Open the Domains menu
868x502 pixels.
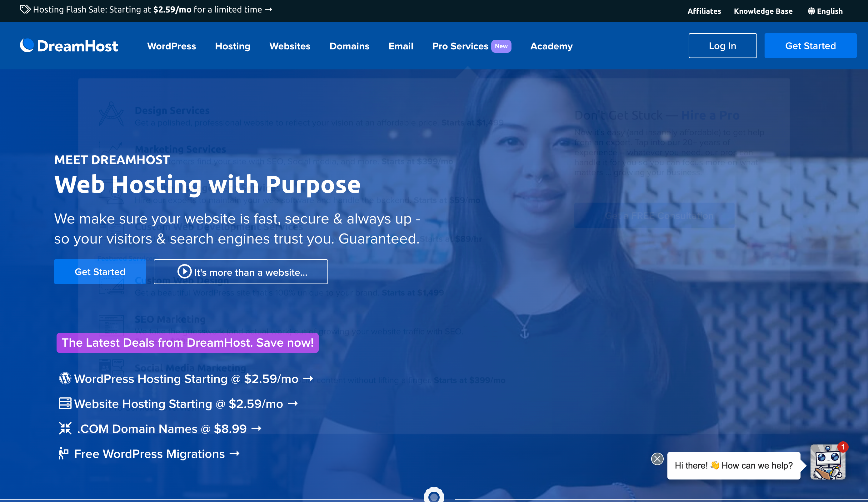[x=349, y=46]
